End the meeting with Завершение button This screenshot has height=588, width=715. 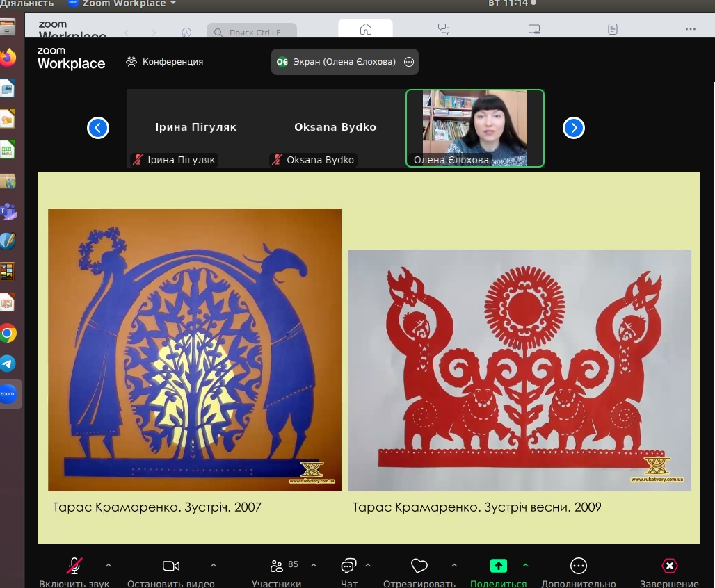click(669, 571)
